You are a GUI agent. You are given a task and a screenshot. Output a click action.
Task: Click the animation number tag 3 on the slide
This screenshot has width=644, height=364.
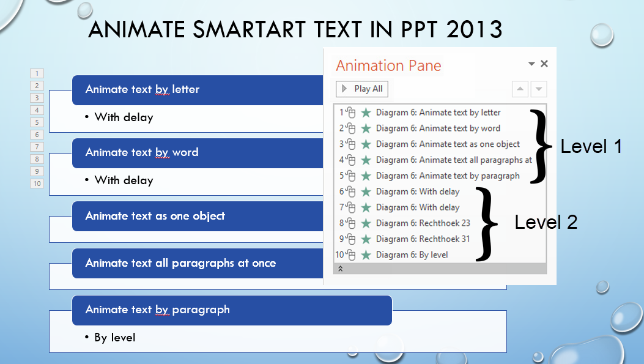pyautogui.click(x=37, y=97)
